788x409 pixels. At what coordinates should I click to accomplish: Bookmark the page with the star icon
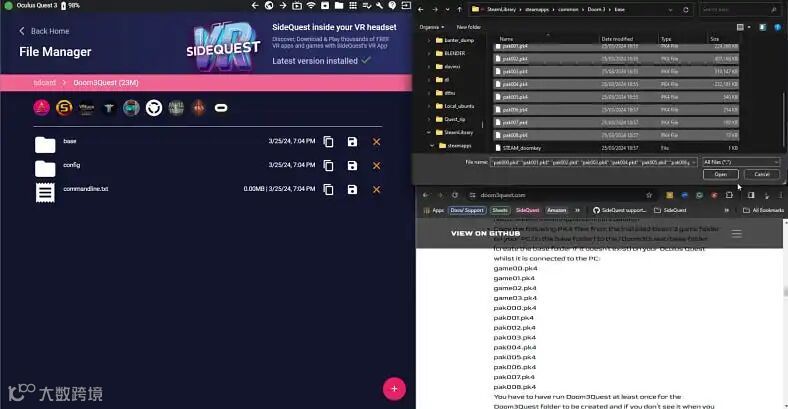pyautogui.click(x=649, y=195)
